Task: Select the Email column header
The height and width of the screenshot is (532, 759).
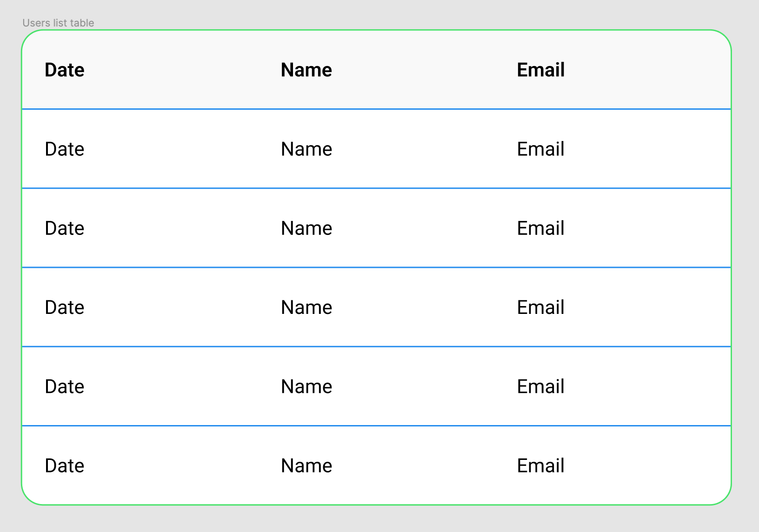Action: [540, 70]
